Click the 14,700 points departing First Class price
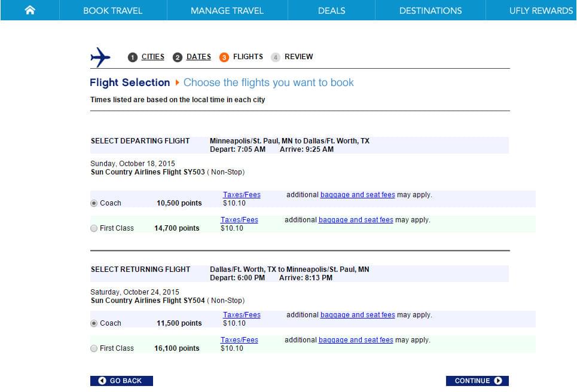Image resolution: width=577 pixels, height=392 pixels. (177, 228)
